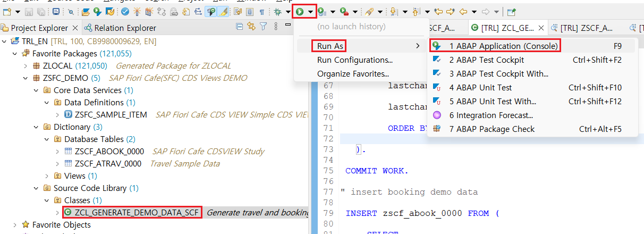644x234 pixels.
Task: Toggle the Block Selection Mode icon
Action: coord(249,12)
